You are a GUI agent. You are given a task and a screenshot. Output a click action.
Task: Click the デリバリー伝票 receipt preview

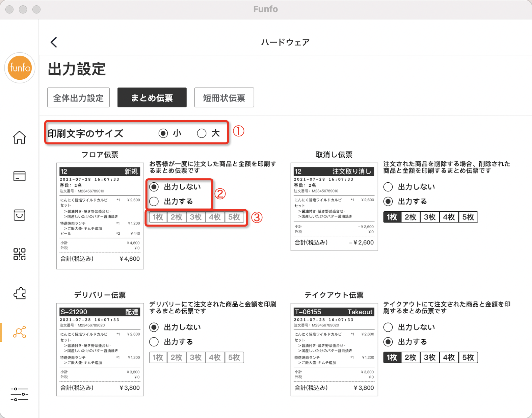click(x=100, y=349)
